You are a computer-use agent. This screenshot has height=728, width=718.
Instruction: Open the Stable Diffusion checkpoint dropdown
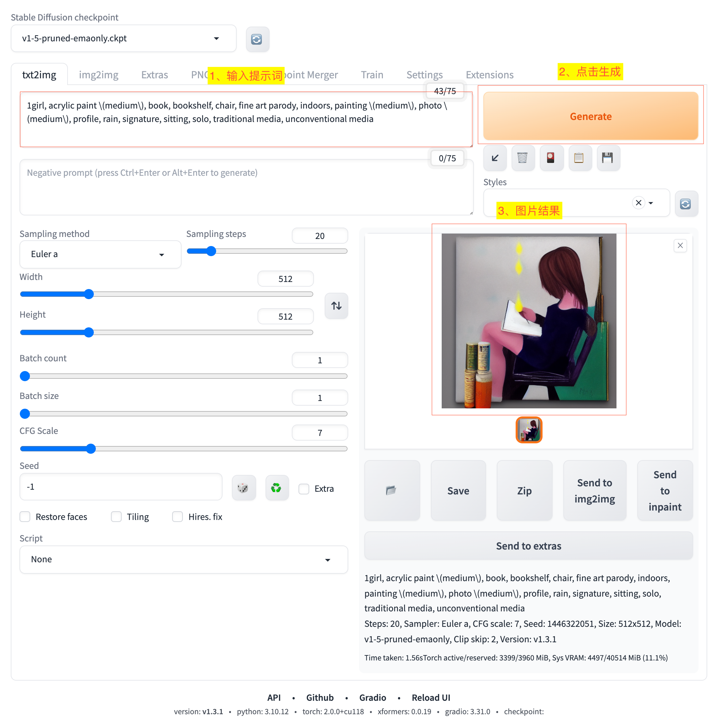point(123,38)
